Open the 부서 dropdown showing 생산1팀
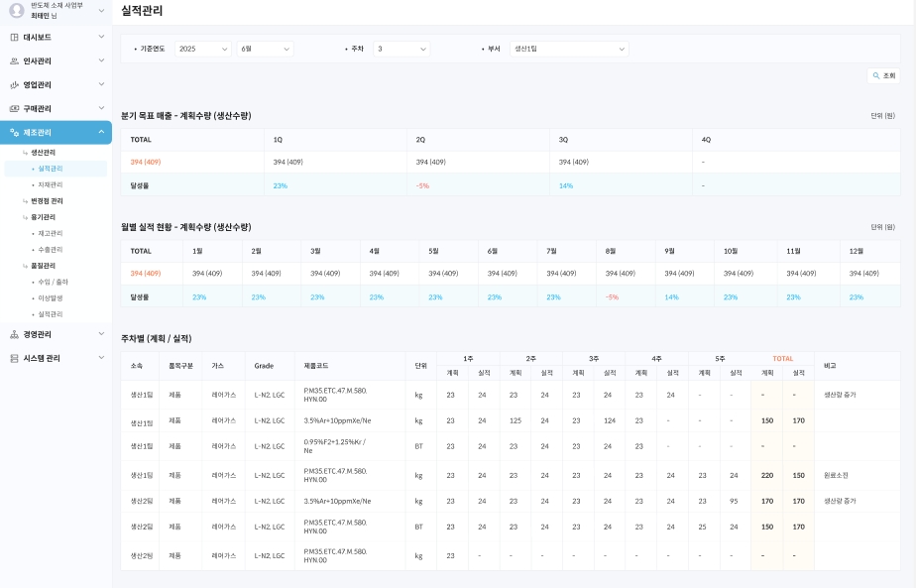 [x=569, y=49]
